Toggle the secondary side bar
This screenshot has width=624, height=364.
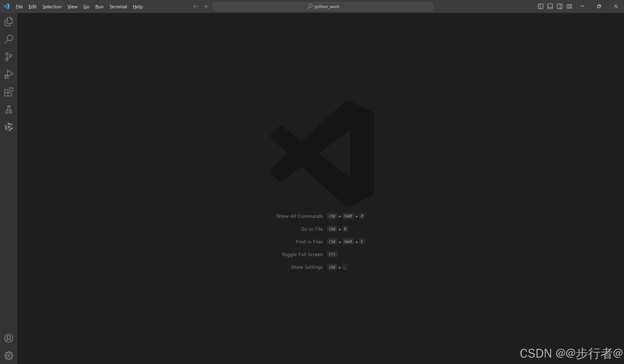pyautogui.click(x=560, y=6)
